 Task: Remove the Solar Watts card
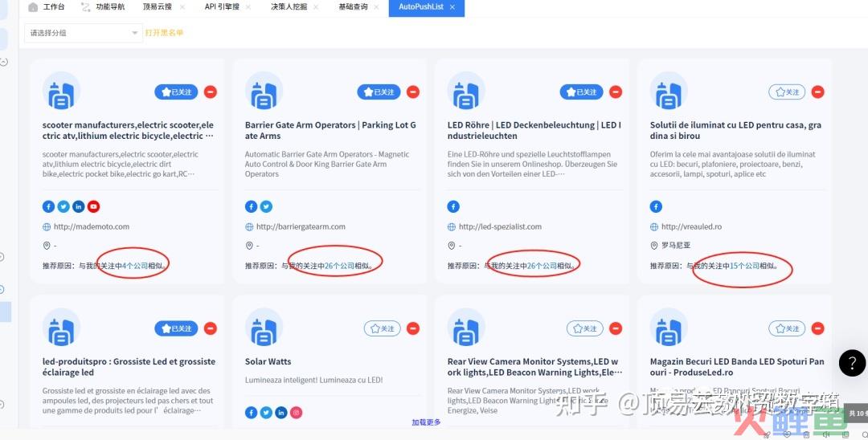[413, 328]
